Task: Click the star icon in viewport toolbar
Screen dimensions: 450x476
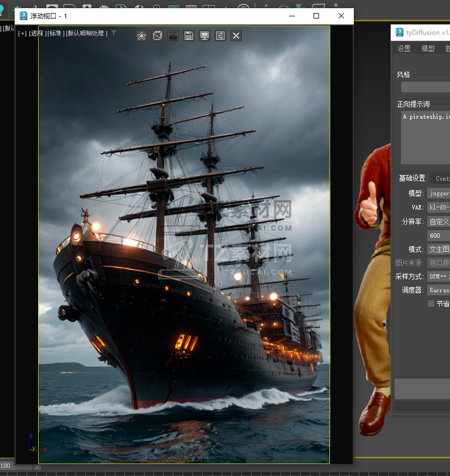Action: [x=142, y=36]
